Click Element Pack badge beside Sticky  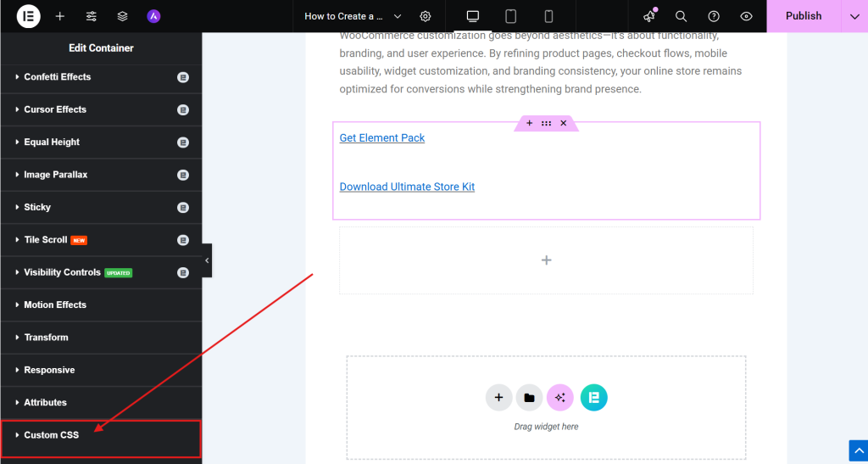183,208
